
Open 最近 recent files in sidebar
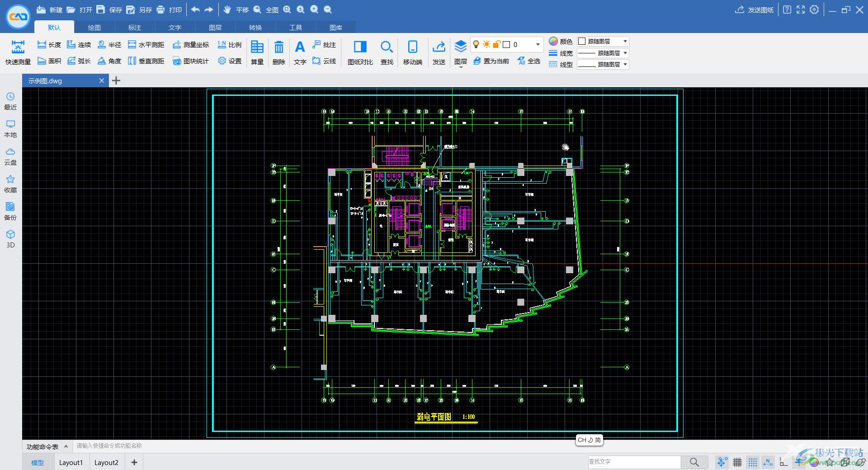click(10, 101)
